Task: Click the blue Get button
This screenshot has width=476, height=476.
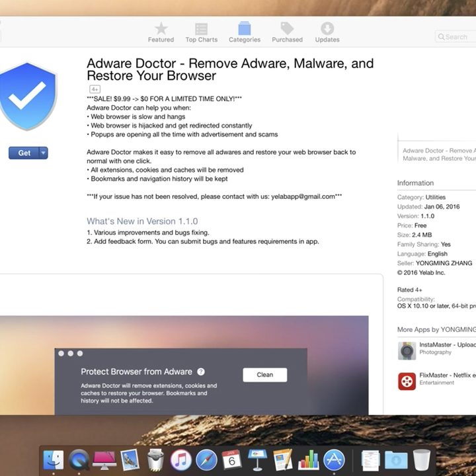Action: click(x=24, y=153)
